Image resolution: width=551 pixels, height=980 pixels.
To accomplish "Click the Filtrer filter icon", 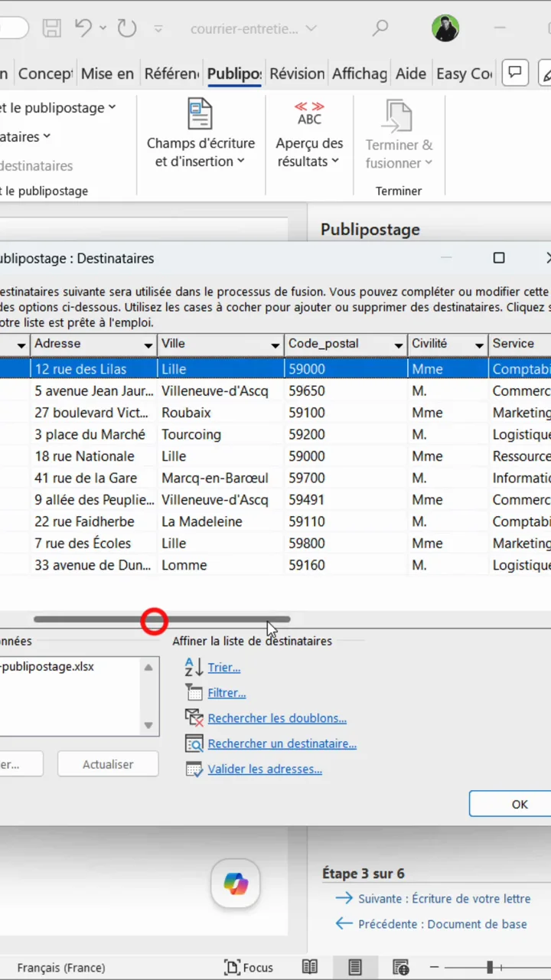I will pos(194,692).
